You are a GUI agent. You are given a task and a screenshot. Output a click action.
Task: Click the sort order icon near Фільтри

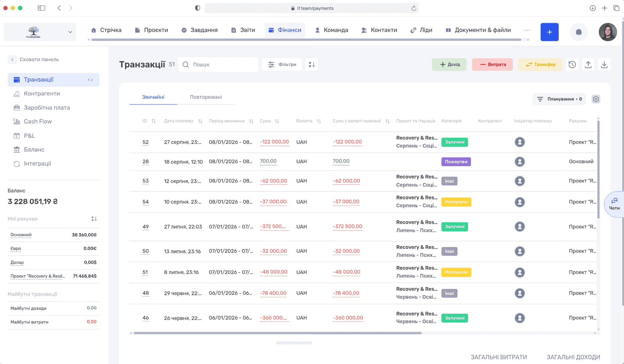(312, 64)
